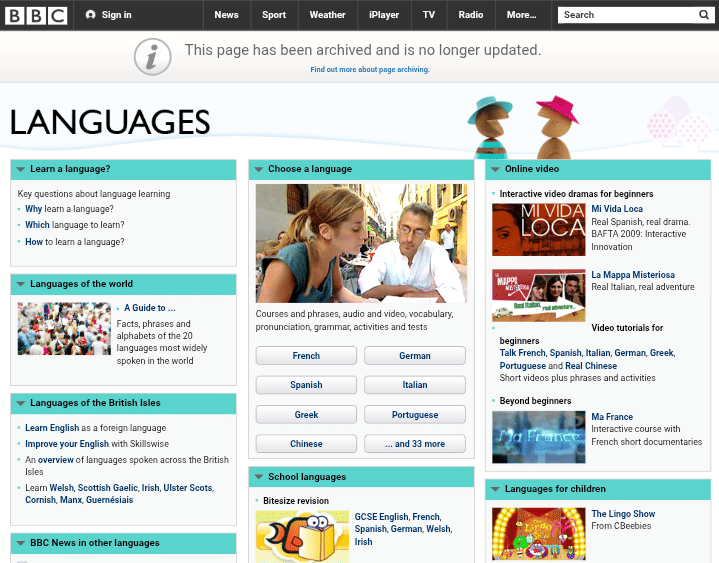Viewport: 719px width, 563px height.
Task: Collapse the School languages arrow
Action: [259, 477]
